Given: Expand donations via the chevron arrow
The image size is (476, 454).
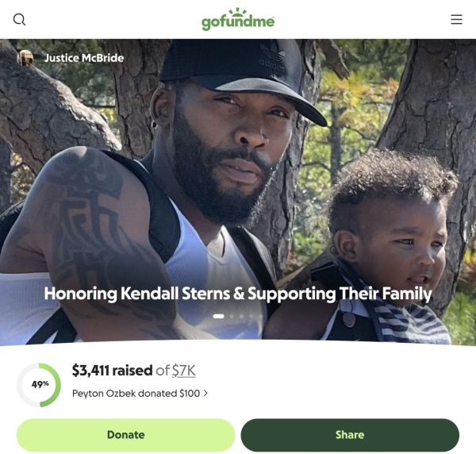Looking at the screenshot, I should 205,393.
